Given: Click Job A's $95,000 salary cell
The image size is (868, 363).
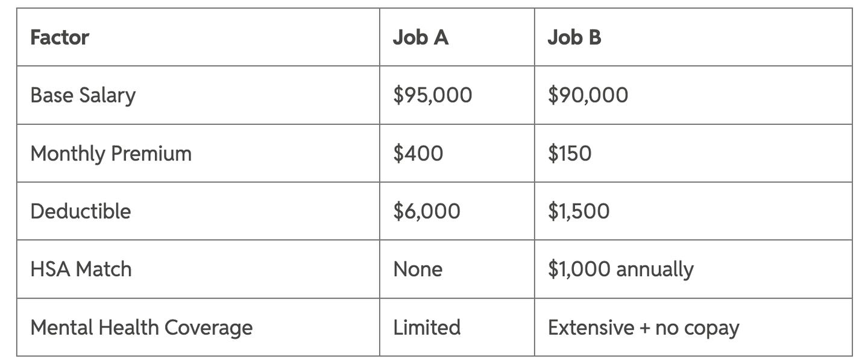Looking at the screenshot, I should pyautogui.click(x=433, y=95).
